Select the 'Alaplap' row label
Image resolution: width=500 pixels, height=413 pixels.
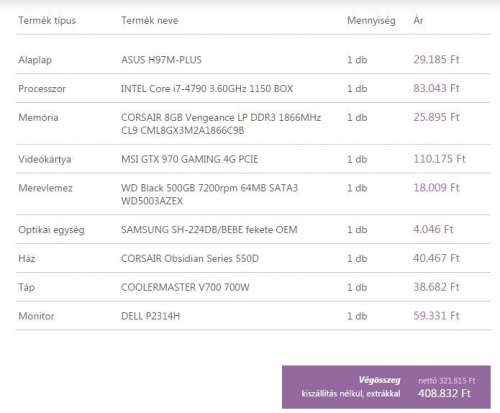coord(35,60)
